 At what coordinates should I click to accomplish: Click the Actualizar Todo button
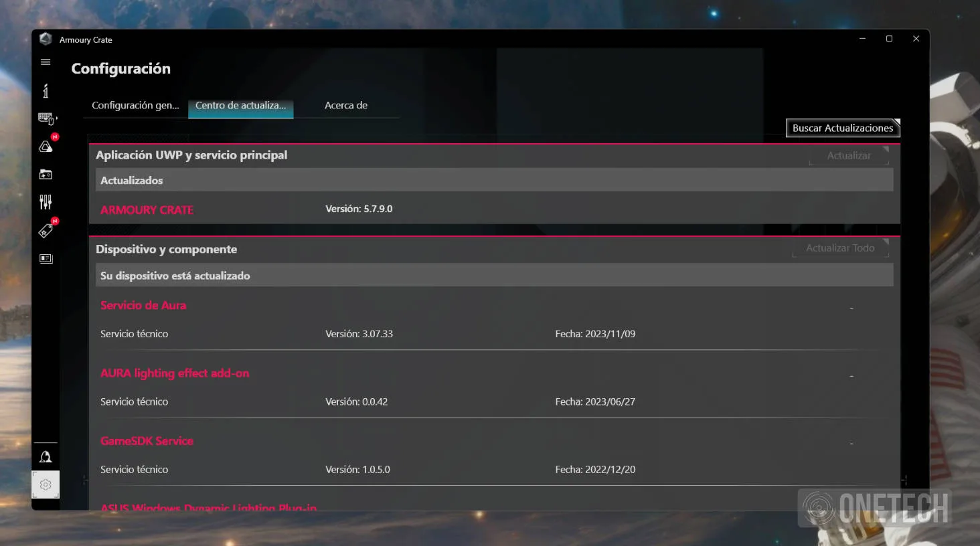point(840,248)
